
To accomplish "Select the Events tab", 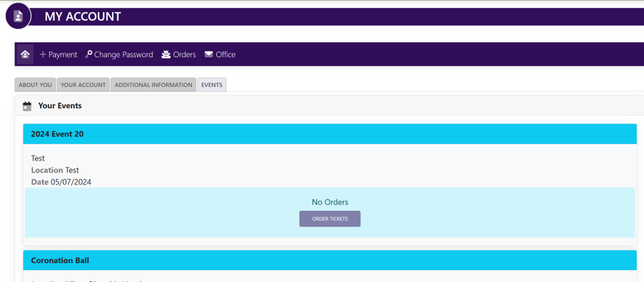I will click(211, 85).
